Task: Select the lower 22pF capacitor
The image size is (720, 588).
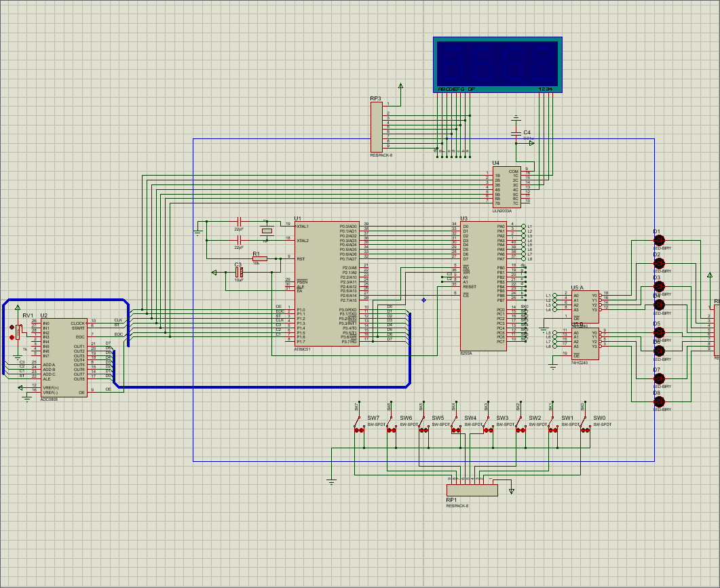Action: coord(239,240)
